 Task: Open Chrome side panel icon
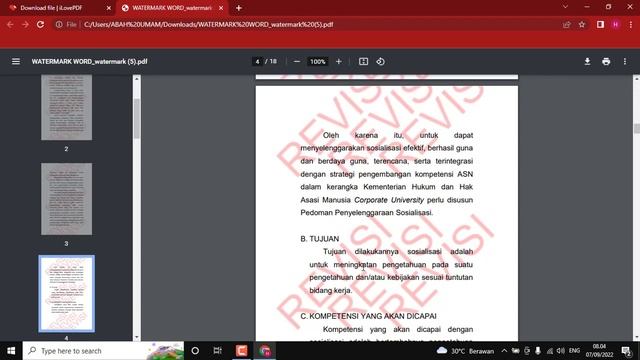tap(600, 24)
